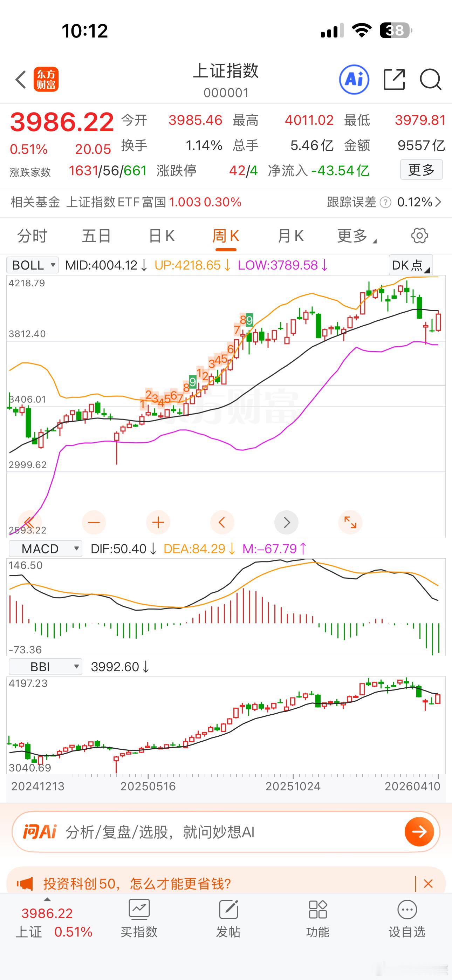The height and width of the screenshot is (980, 452).
Task: Tap the UP:4218.65 BOLL reading
Action: click(x=192, y=265)
